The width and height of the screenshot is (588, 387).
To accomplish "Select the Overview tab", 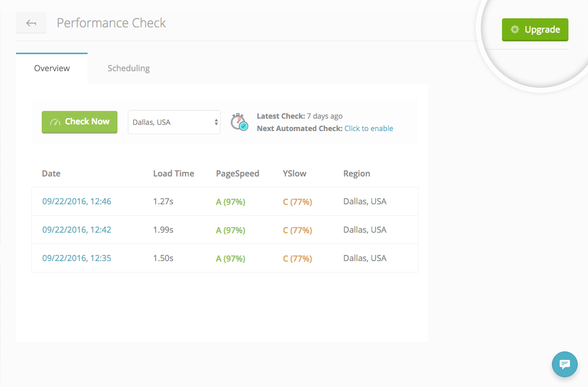I will click(52, 68).
